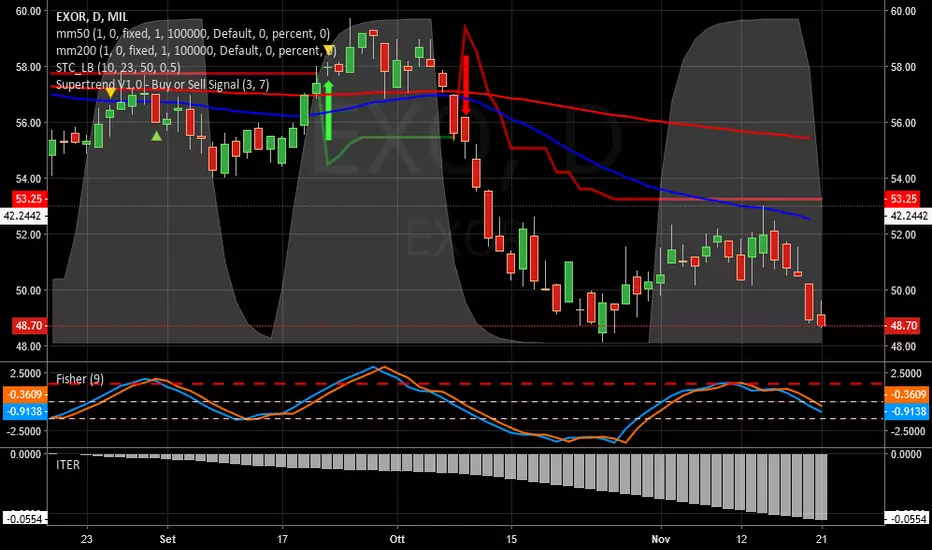Click the 2.5000 level on Fisher left scale

(25, 373)
